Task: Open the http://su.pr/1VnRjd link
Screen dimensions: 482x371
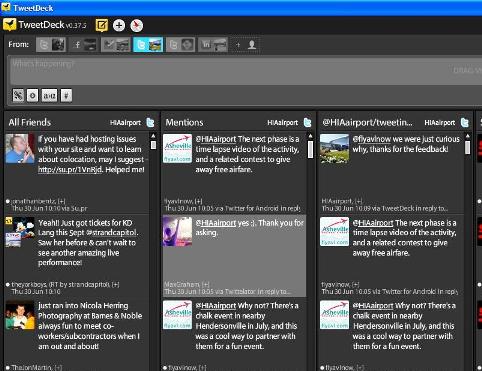Action: tap(69, 170)
